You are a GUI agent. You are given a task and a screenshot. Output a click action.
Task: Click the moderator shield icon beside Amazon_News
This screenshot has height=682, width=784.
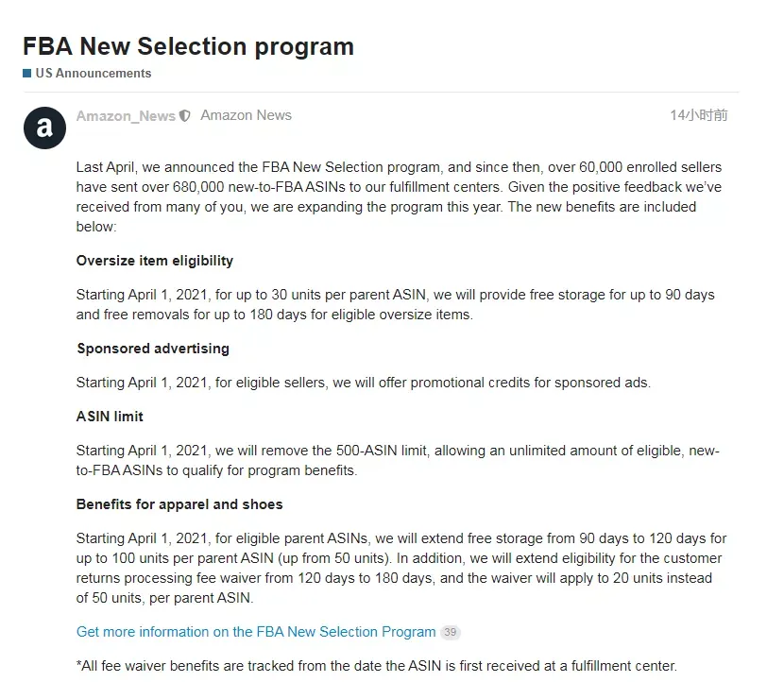coord(185,116)
